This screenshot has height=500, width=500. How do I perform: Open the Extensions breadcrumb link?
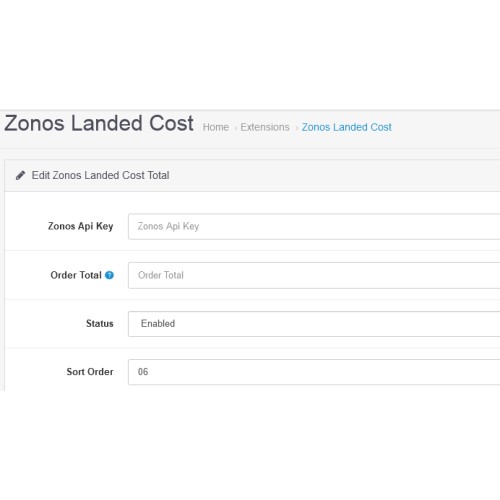pyautogui.click(x=265, y=127)
